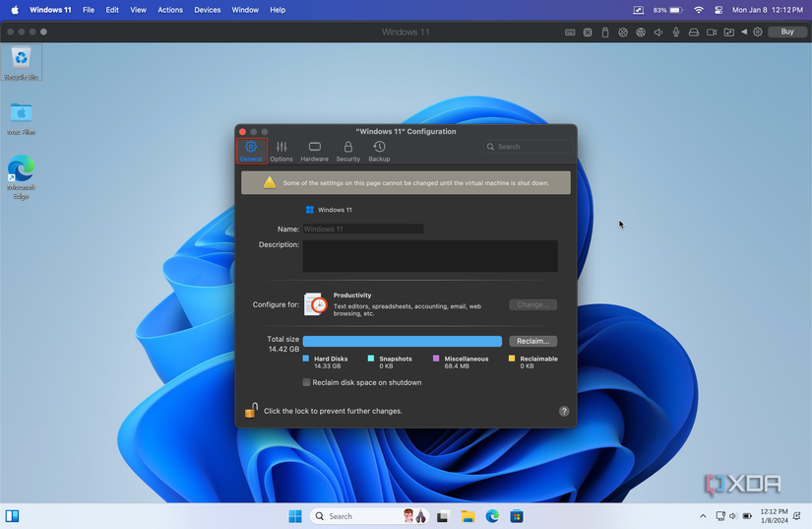Open the File menu
This screenshot has width=812, height=529.
(x=89, y=10)
